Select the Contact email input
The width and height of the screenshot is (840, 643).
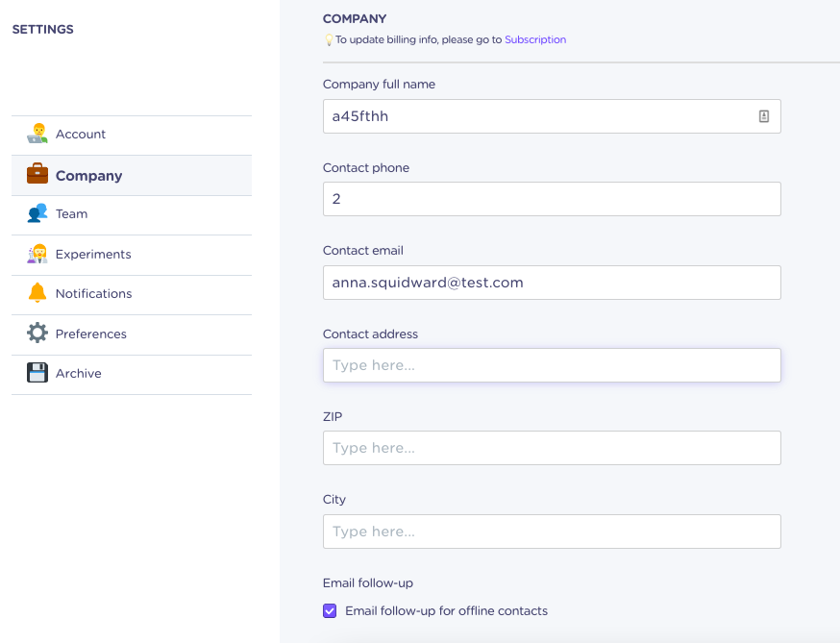pyautogui.click(x=552, y=283)
